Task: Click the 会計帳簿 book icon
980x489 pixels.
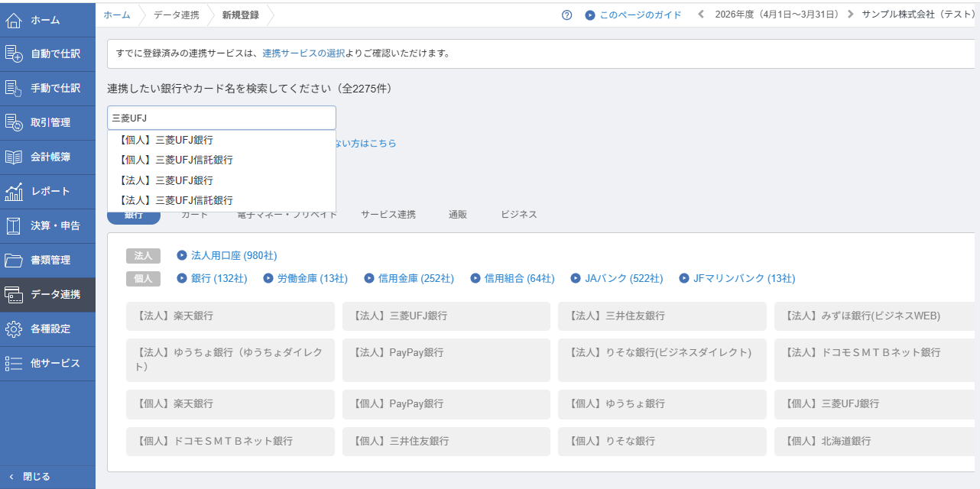Action: [x=14, y=157]
